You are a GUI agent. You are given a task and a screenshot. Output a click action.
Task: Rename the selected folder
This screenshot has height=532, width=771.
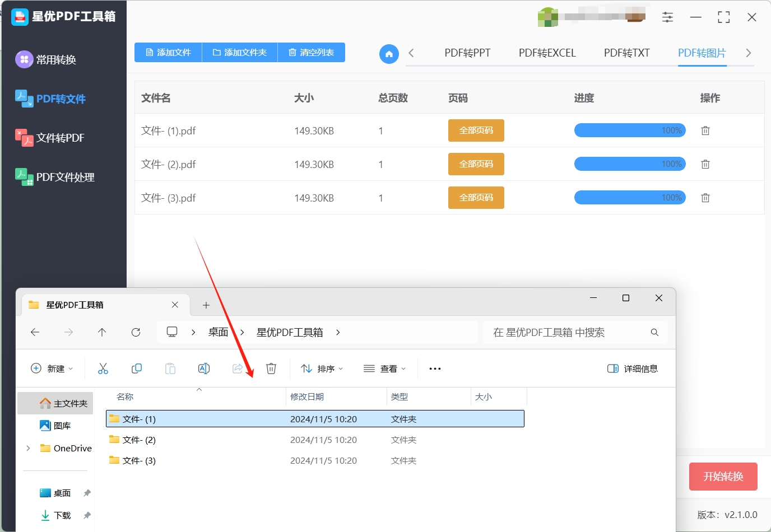click(x=204, y=368)
